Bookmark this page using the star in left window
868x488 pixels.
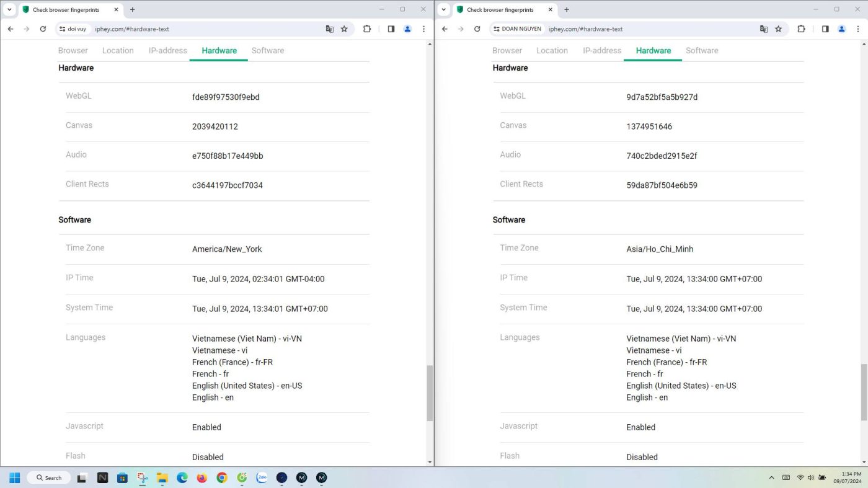[344, 29]
